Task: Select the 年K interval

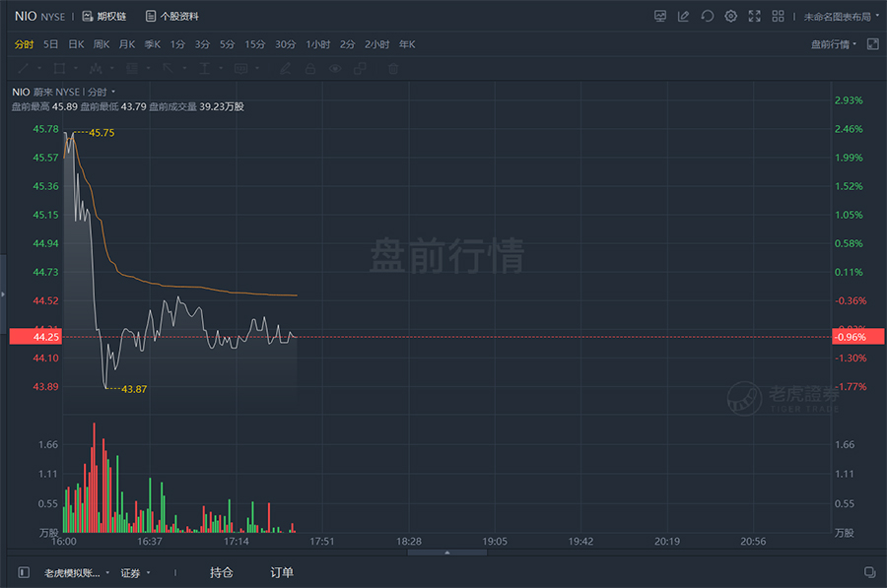Action: click(407, 44)
